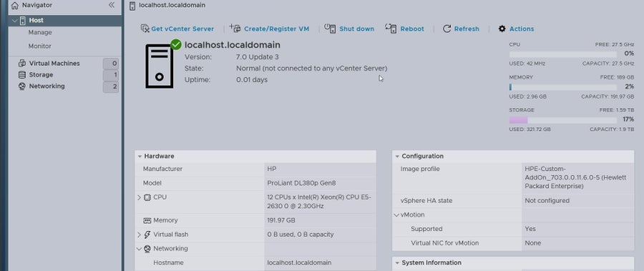Click the Host server icon in Navigator

(23, 20)
